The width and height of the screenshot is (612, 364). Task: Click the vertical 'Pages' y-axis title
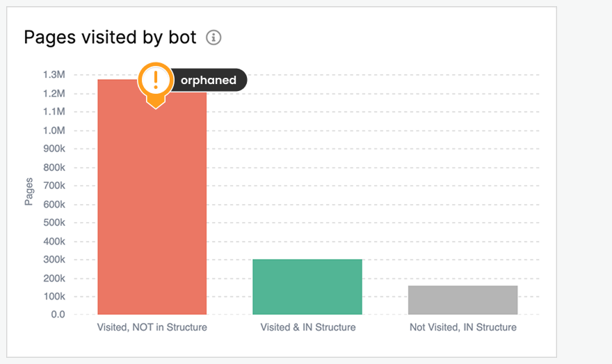click(x=29, y=192)
